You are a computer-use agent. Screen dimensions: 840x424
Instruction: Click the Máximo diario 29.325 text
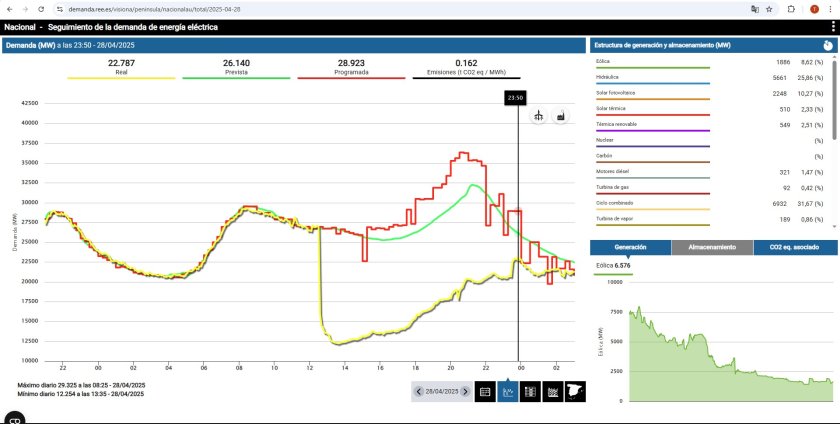coord(81,385)
